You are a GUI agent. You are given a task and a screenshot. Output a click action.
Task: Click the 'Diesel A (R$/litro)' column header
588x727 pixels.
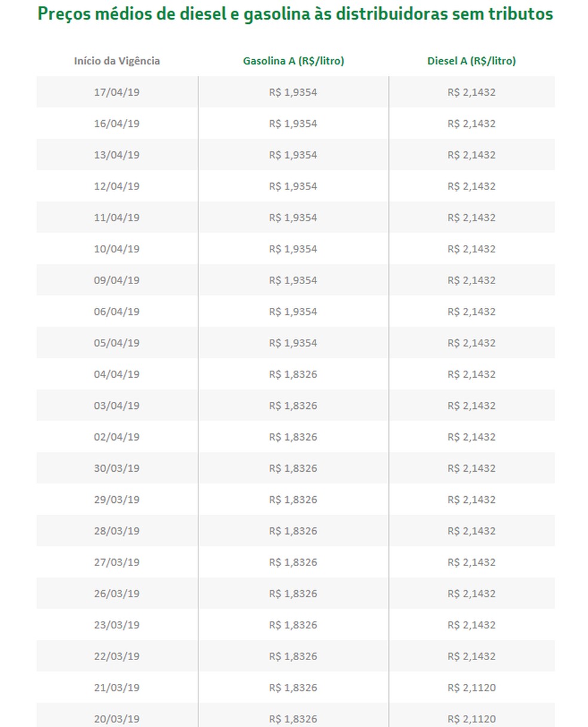pos(471,61)
